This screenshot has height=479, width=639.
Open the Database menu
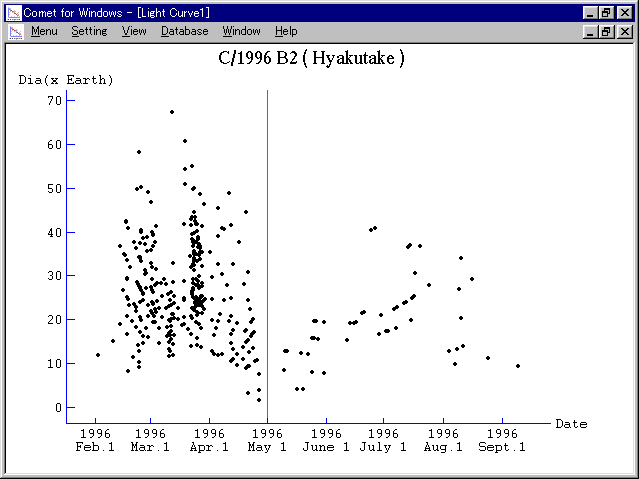coord(184,31)
